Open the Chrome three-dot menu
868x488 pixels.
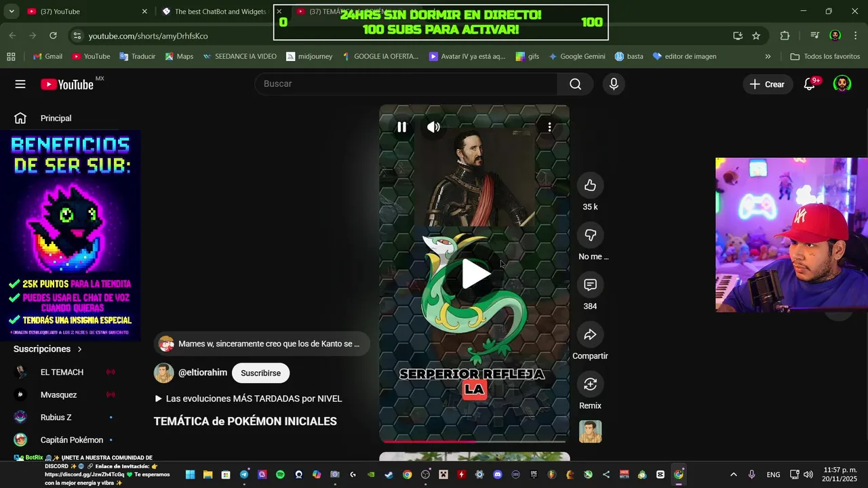click(856, 36)
